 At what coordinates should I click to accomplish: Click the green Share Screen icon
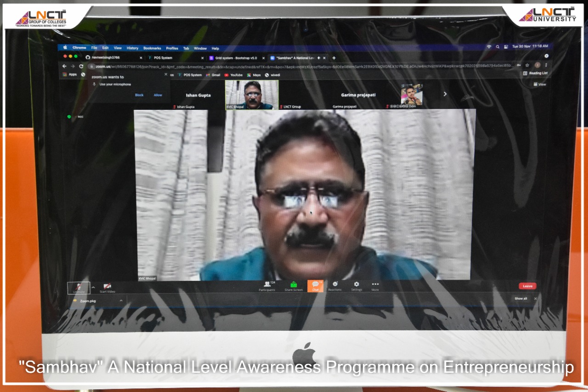click(x=294, y=284)
